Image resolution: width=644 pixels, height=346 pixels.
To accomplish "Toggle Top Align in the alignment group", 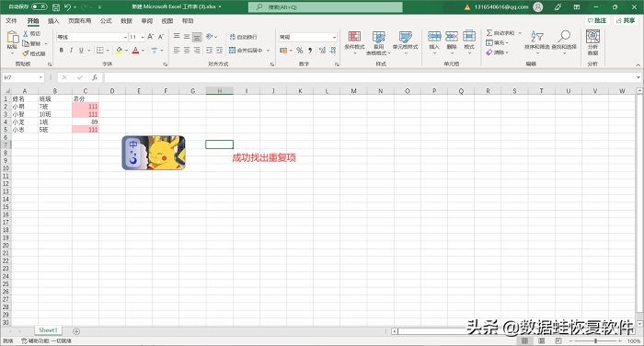I will tap(177, 37).
